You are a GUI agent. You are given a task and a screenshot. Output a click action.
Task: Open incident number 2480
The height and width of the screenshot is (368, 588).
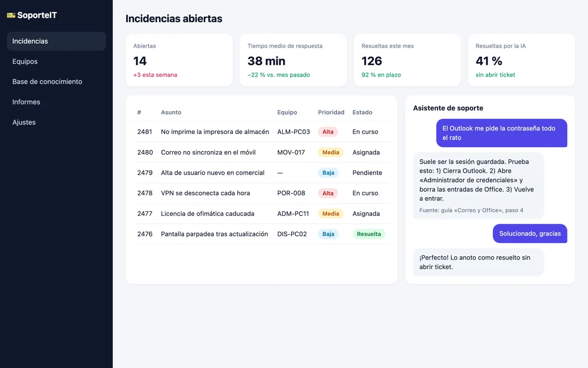coord(145,153)
